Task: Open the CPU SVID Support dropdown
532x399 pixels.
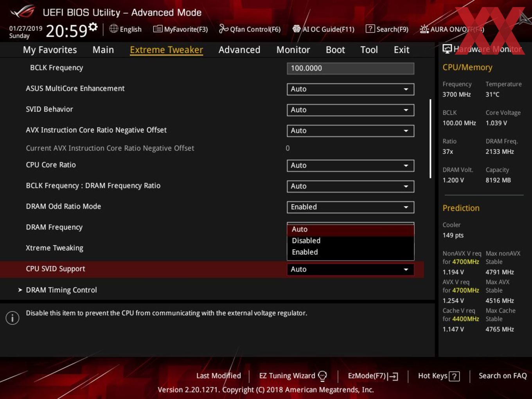Action: pos(350,269)
